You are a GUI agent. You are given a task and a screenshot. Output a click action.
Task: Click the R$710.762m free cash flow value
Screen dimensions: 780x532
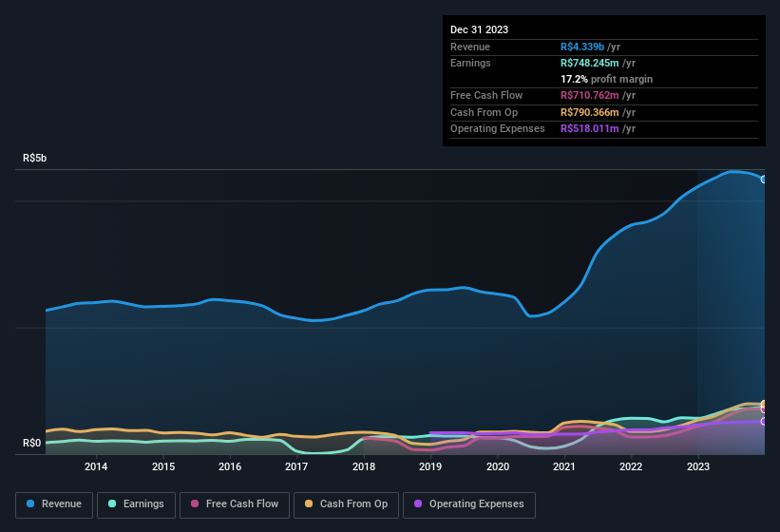click(589, 95)
